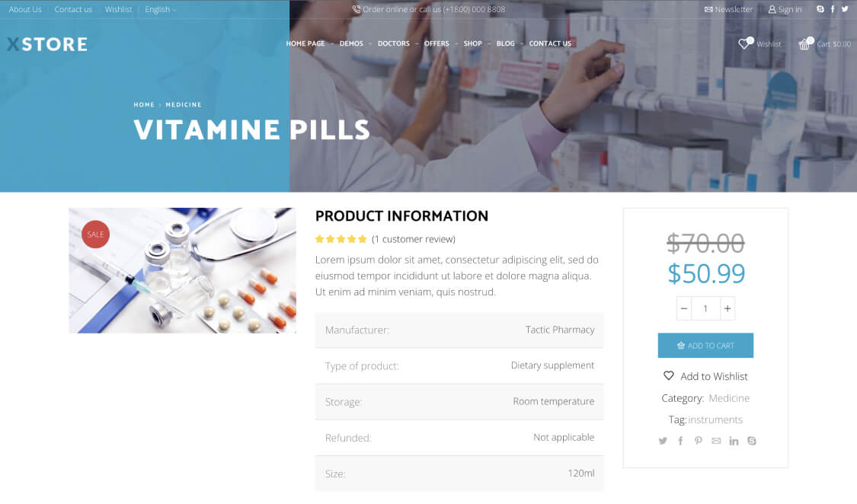Expand the English language dropdown
Viewport: 857px width, 504px height.
[x=160, y=9]
